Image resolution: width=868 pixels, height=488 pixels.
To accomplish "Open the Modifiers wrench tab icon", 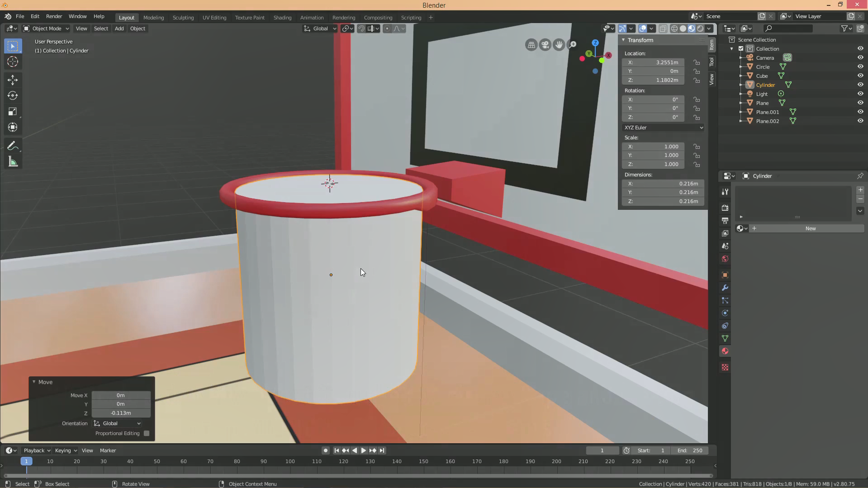I will coord(725,288).
